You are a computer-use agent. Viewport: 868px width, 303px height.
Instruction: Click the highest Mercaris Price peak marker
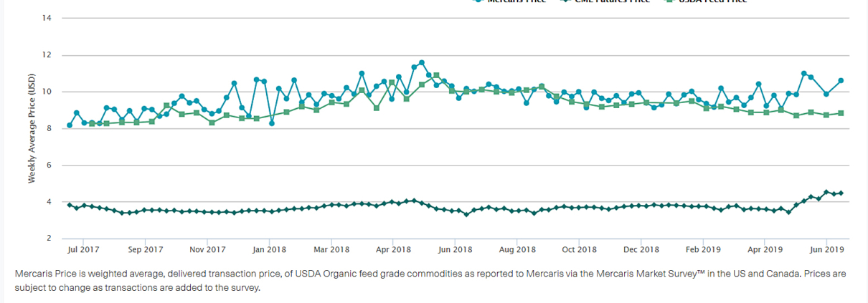422,63
